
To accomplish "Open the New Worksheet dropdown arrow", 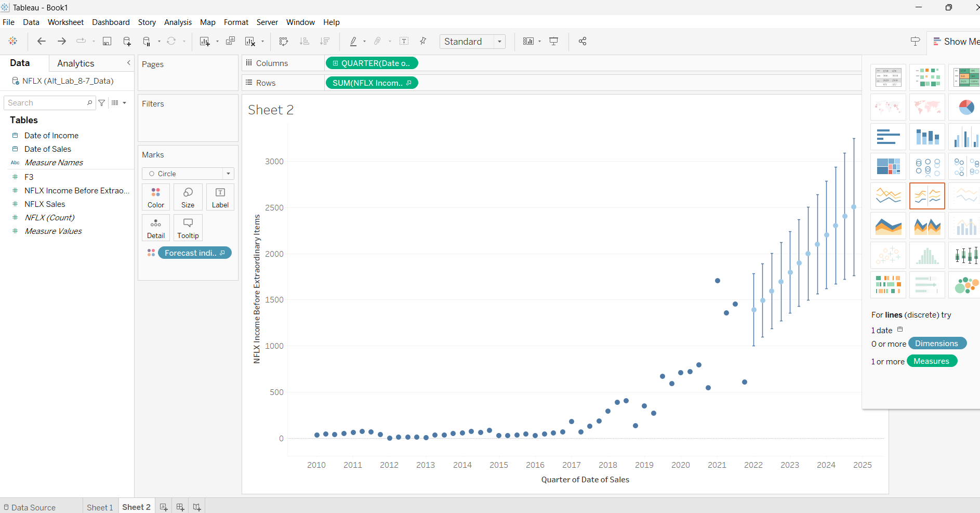I will (217, 41).
